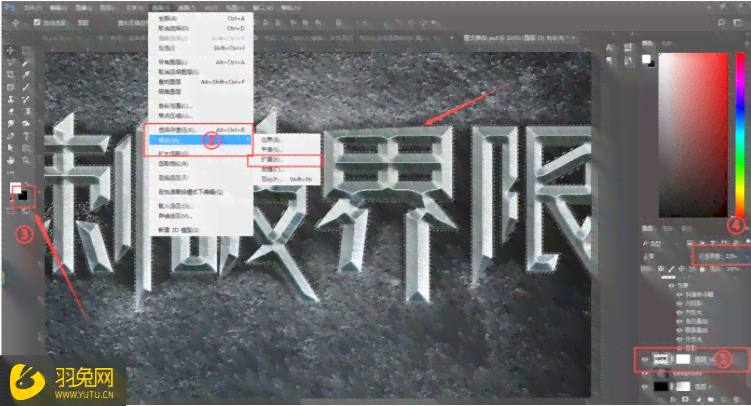
Task: Hide the text layer with white mask
Action: [645, 360]
